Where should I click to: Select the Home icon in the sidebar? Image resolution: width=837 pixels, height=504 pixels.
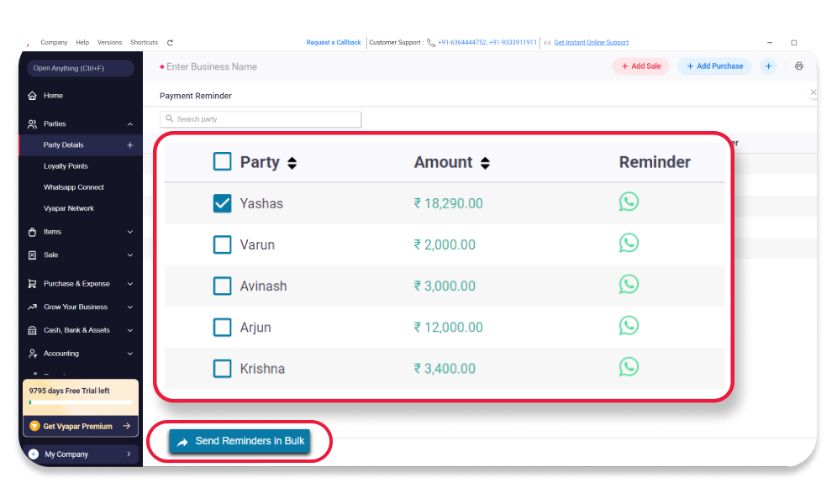(x=30, y=95)
